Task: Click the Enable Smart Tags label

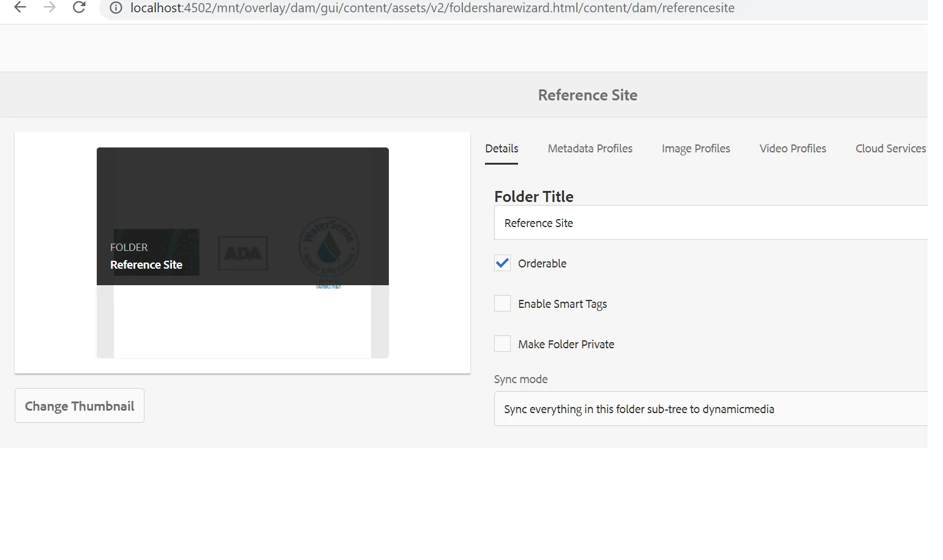Action: tap(563, 304)
